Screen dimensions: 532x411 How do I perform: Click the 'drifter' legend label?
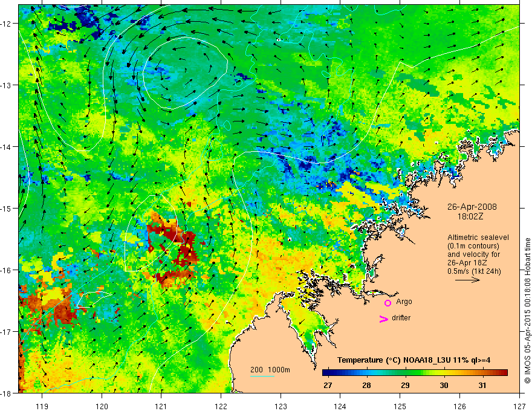401,318
